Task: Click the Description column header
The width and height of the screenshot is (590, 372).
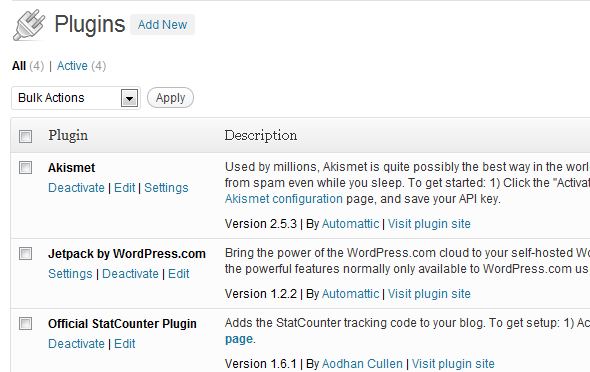Action: pos(261,136)
